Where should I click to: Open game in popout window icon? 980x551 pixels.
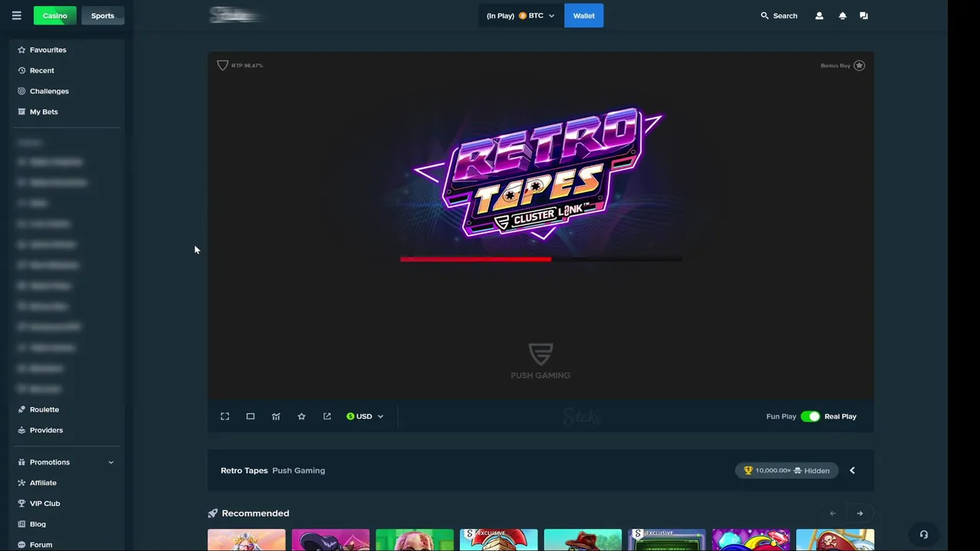(327, 416)
